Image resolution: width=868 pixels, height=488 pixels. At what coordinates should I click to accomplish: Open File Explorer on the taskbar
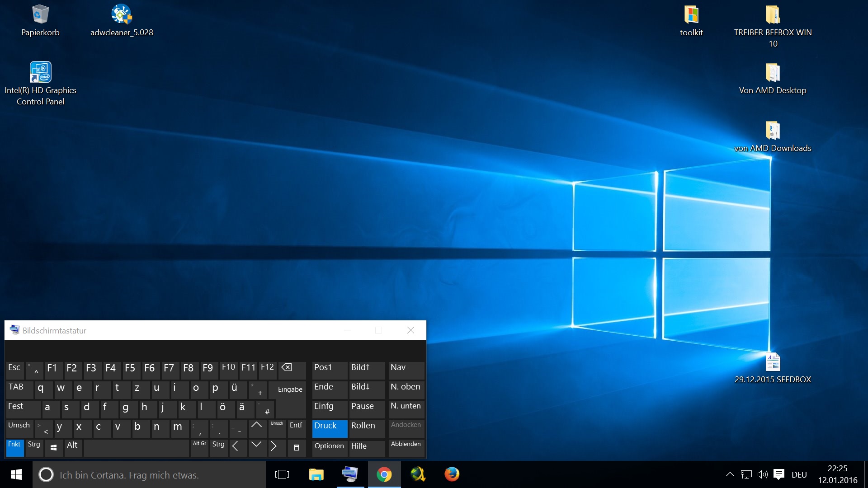click(x=316, y=474)
